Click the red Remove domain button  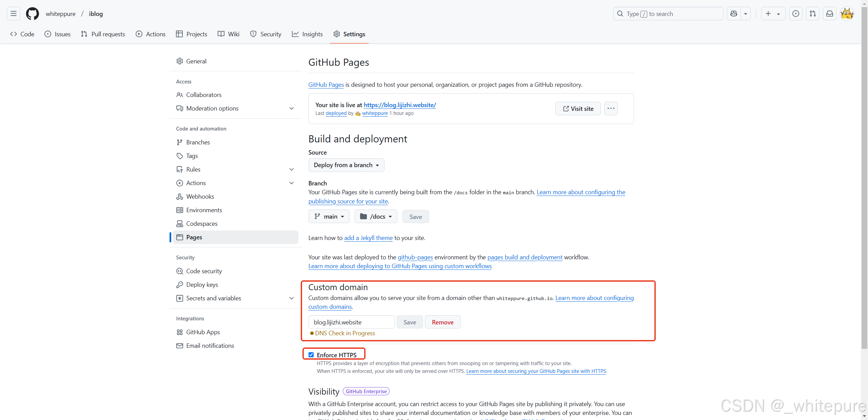pos(442,322)
